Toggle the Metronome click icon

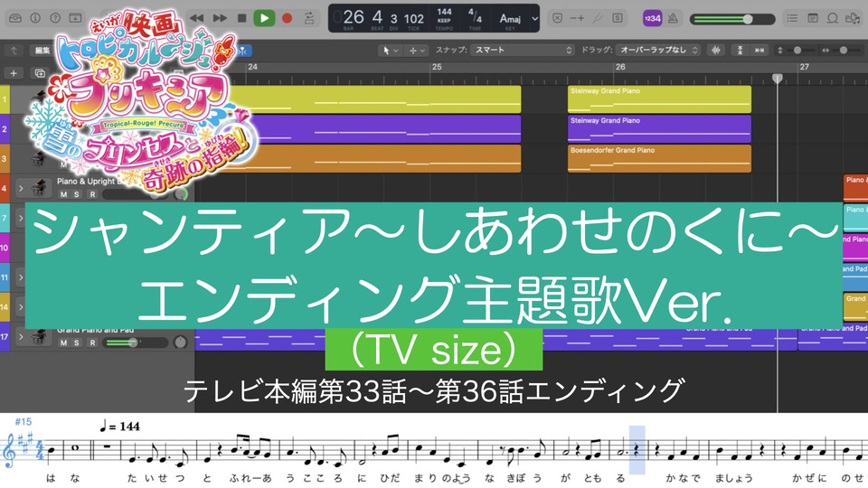673,18
